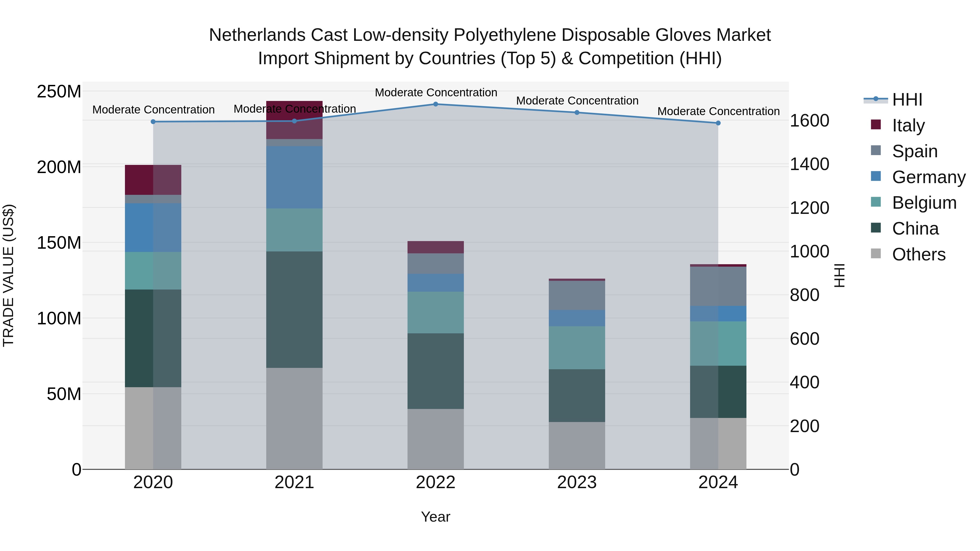Screen dimensions: 980x551
Task: Click the 600 HHI axis label
Action: tap(805, 339)
